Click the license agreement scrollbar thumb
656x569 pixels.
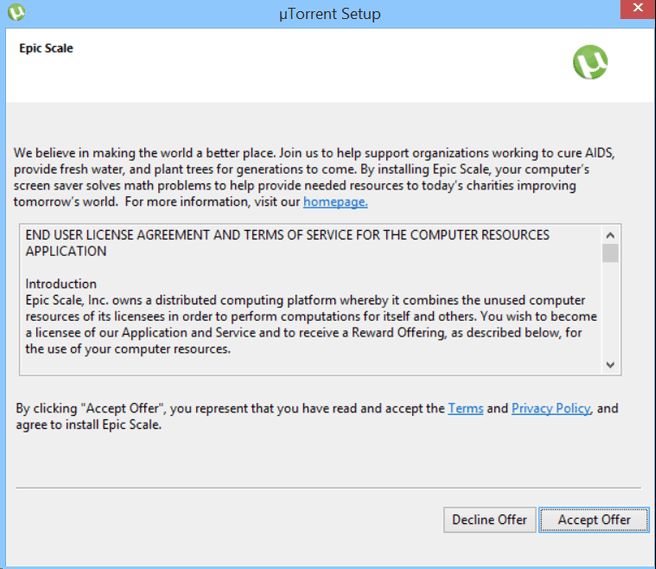tap(610, 253)
